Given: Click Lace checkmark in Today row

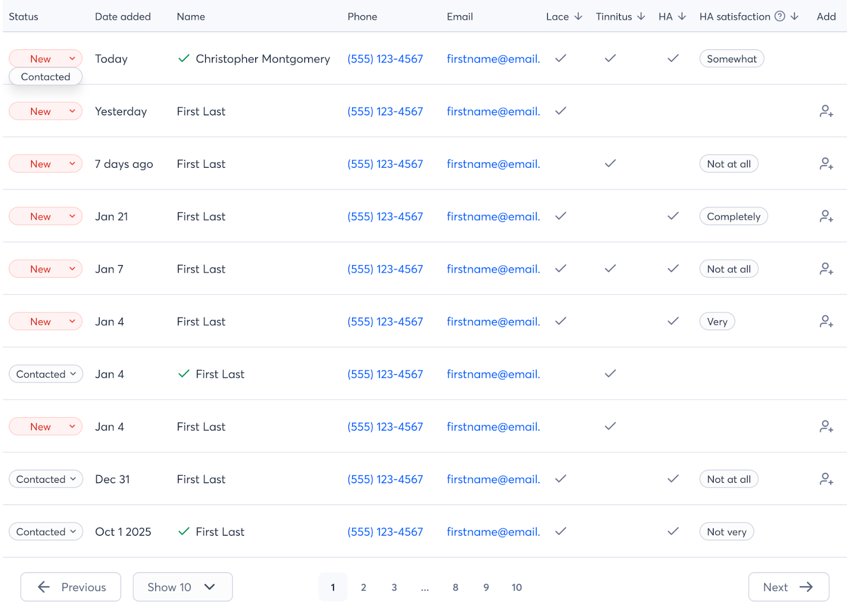Looking at the screenshot, I should 561,58.
